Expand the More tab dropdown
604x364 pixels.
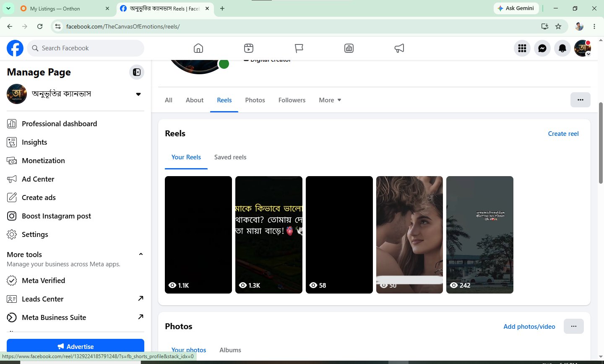tap(330, 100)
